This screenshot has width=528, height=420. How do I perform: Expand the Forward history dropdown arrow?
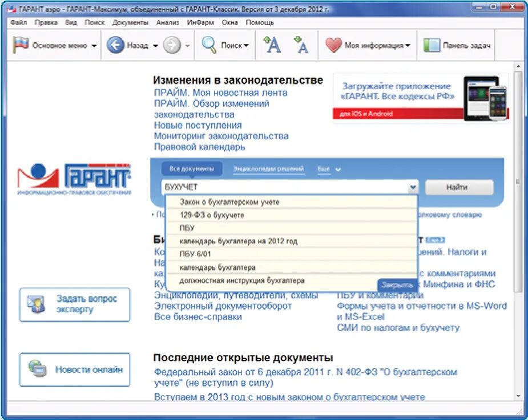[x=188, y=46]
